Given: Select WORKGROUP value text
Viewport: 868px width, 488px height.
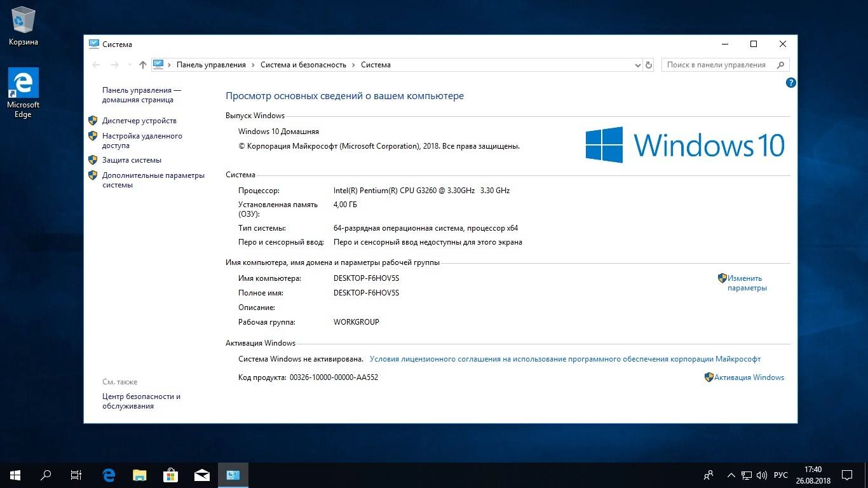Looking at the screenshot, I should point(356,322).
